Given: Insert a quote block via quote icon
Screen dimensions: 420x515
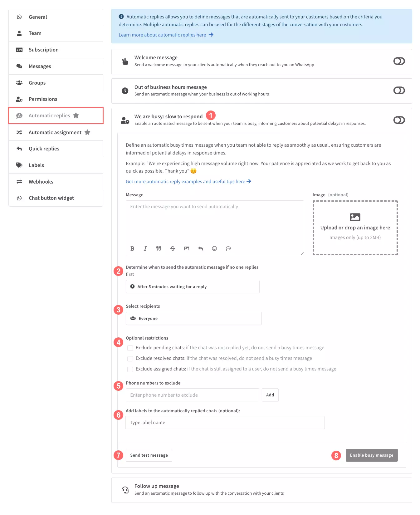Looking at the screenshot, I should tap(159, 248).
